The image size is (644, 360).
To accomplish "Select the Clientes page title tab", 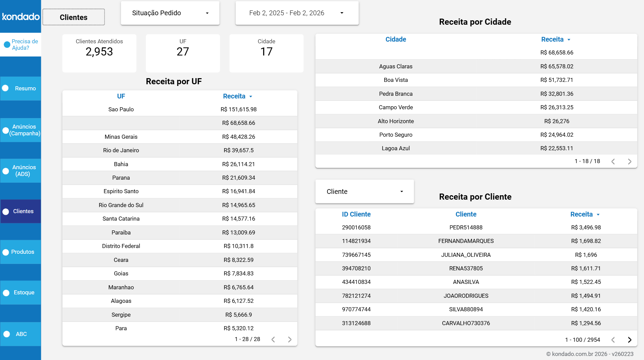I will (x=73, y=17).
